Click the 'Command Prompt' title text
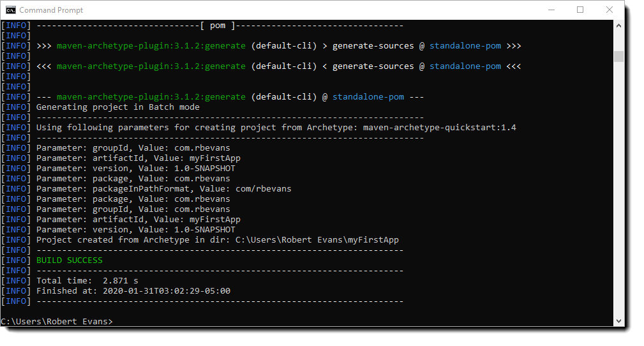This screenshot has height=346, width=644. (x=51, y=10)
